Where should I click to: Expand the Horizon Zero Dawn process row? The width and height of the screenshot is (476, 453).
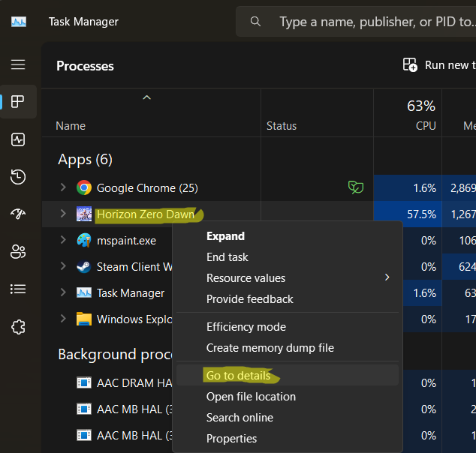(x=63, y=214)
